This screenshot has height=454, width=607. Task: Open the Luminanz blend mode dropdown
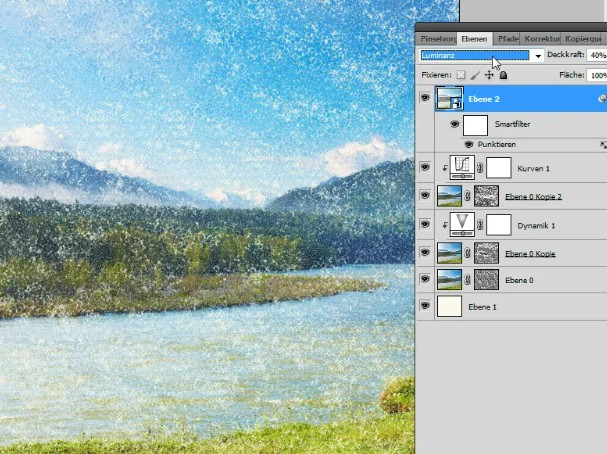tap(482, 56)
